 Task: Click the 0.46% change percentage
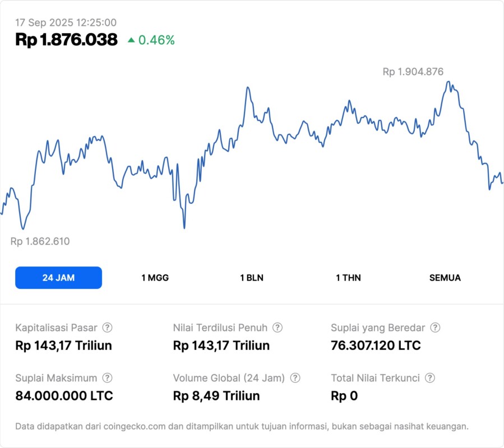(156, 40)
